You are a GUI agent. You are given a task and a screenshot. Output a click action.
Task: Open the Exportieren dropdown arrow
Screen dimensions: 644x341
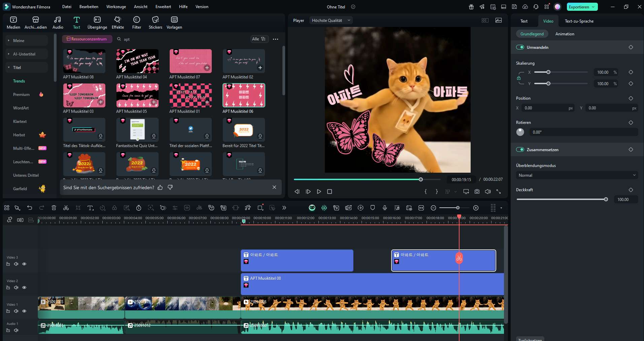click(593, 7)
